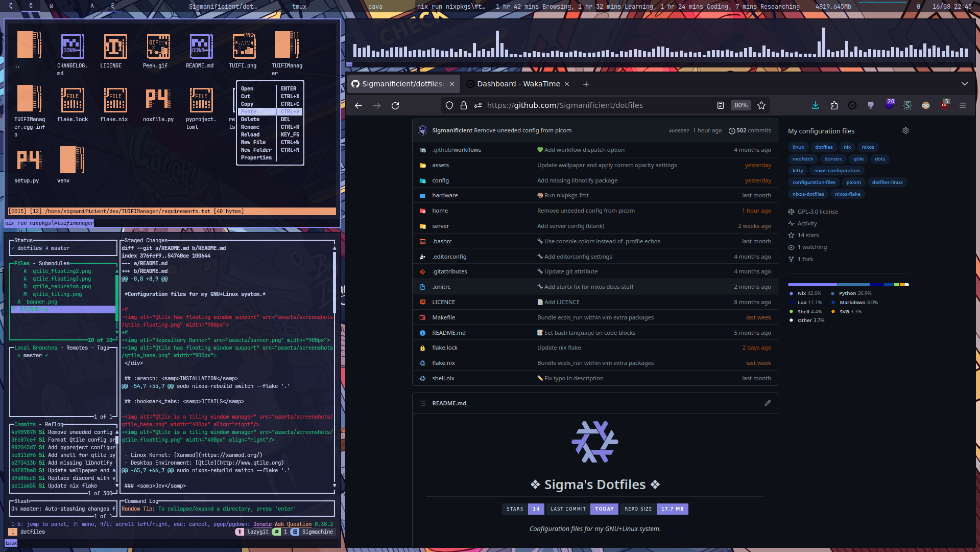The width and height of the screenshot is (980, 552).
Task: Choose New Folder in context menu
Action: point(270,150)
